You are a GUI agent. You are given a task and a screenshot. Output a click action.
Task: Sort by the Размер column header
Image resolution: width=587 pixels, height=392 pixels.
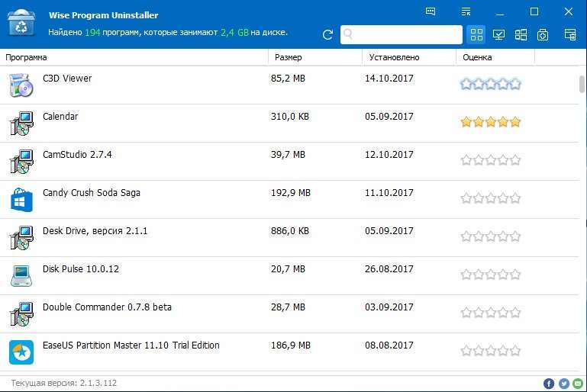(x=289, y=57)
